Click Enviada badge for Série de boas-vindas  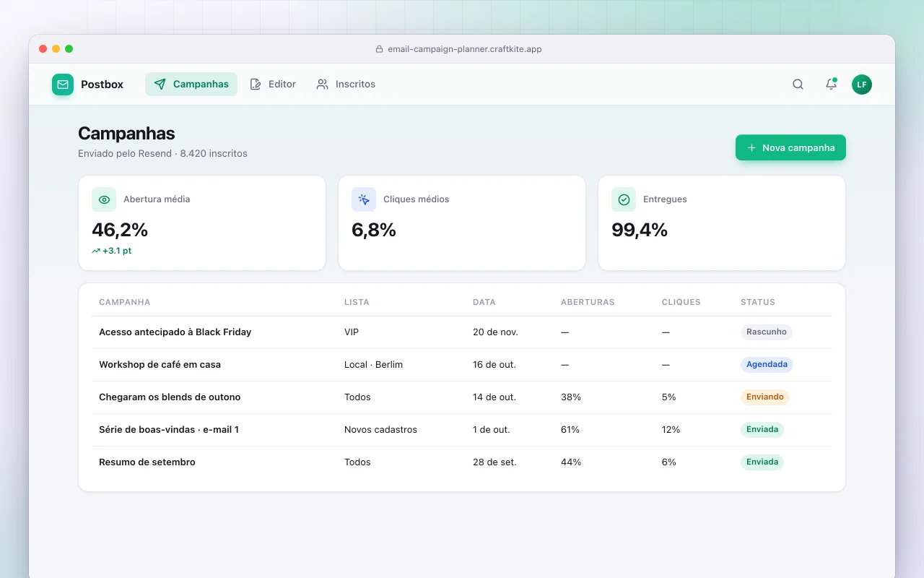pos(762,430)
